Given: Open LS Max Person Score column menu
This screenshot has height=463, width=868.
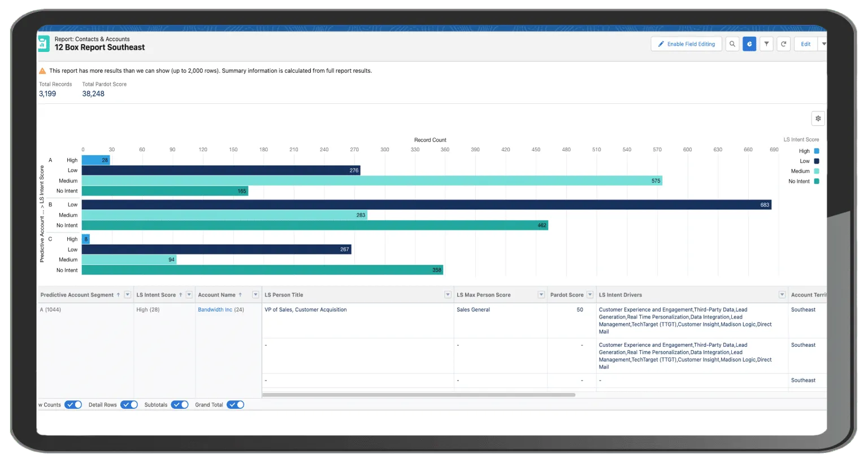Looking at the screenshot, I should [541, 295].
